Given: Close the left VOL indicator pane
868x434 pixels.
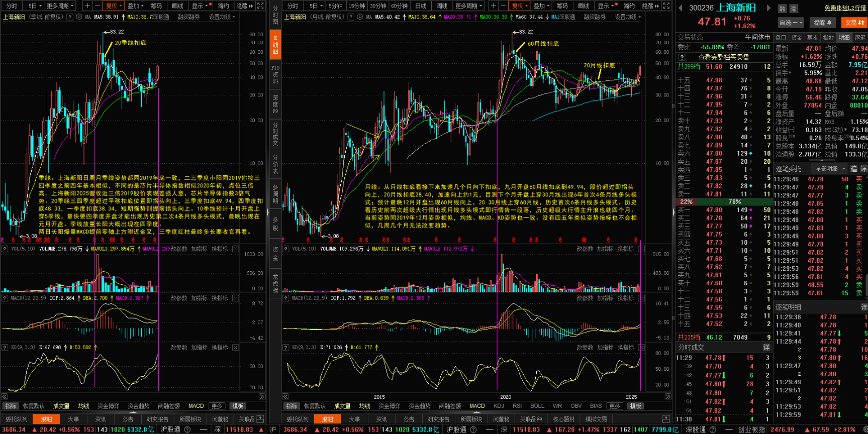Looking at the screenshot, I should [235, 249].
